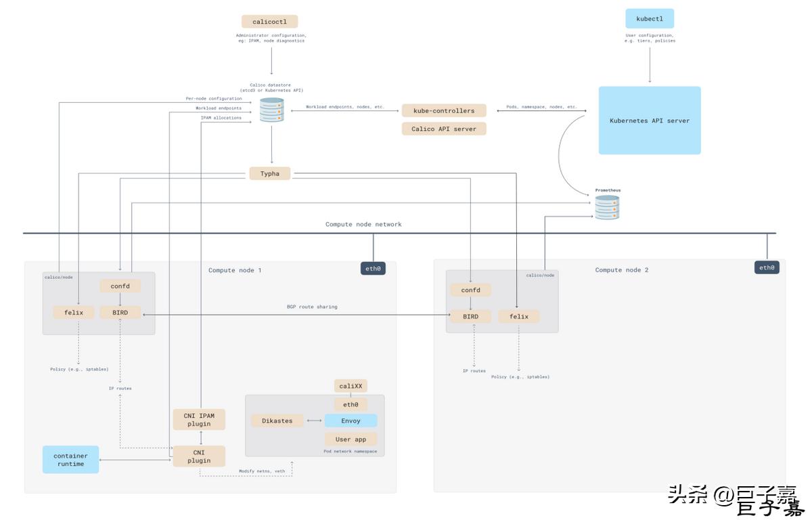
Task: Select the container runtime box
Action: tap(70, 460)
